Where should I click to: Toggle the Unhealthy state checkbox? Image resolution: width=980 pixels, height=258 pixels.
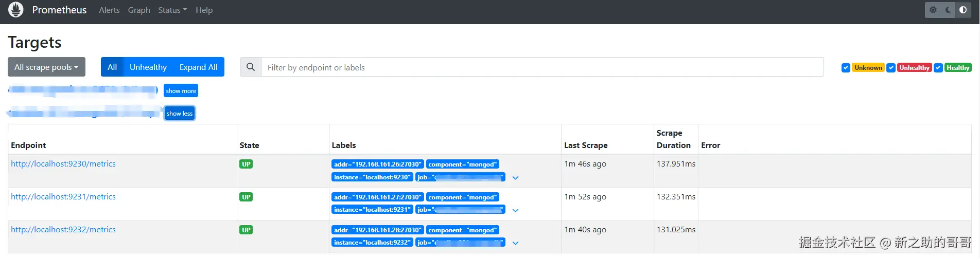tap(891, 68)
